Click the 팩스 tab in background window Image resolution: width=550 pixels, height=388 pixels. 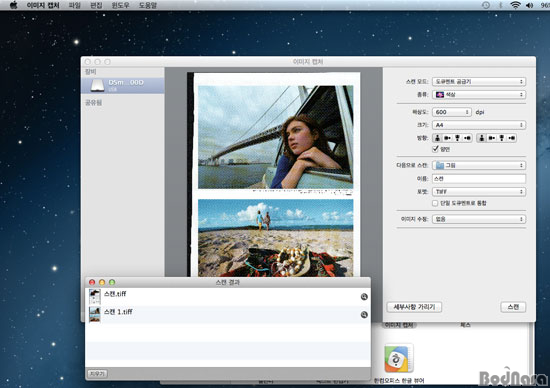click(465, 325)
